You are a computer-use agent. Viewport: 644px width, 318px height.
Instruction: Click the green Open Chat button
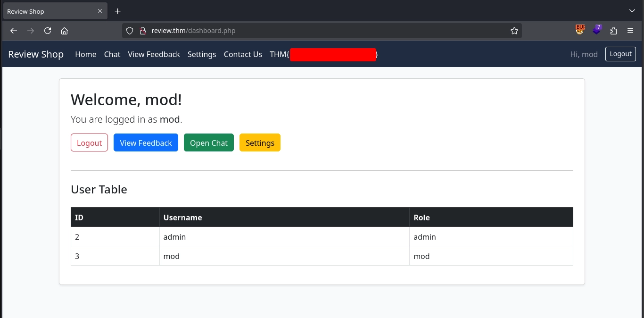click(208, 143)
